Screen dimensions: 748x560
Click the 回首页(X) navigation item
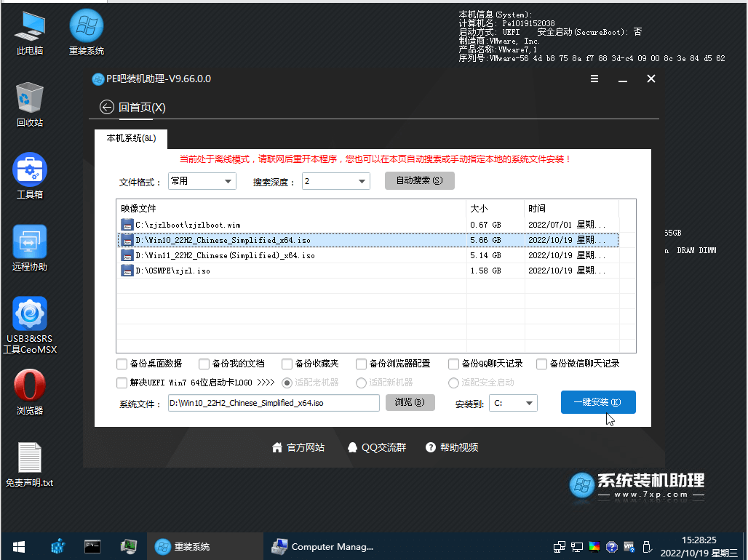click(142, 108)
